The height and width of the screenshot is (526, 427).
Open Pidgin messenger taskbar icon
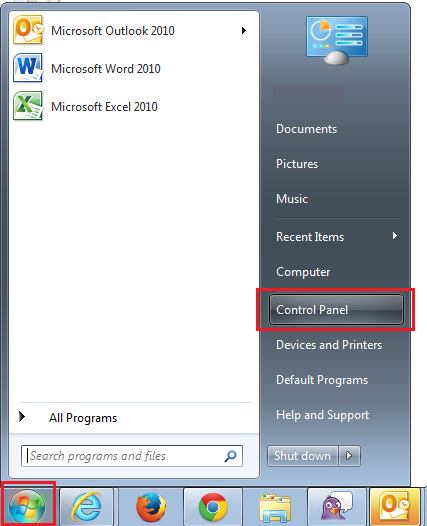click(x=336, y=507)
